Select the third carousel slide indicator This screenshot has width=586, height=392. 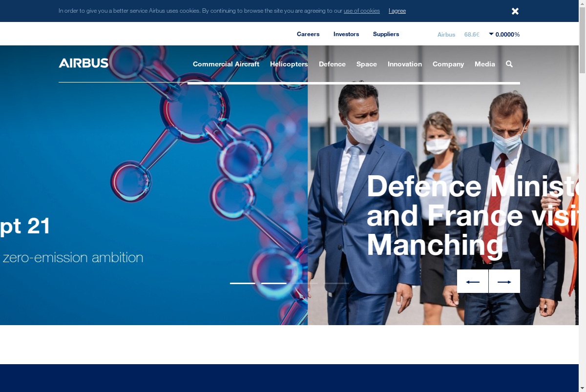click(305, 283)
